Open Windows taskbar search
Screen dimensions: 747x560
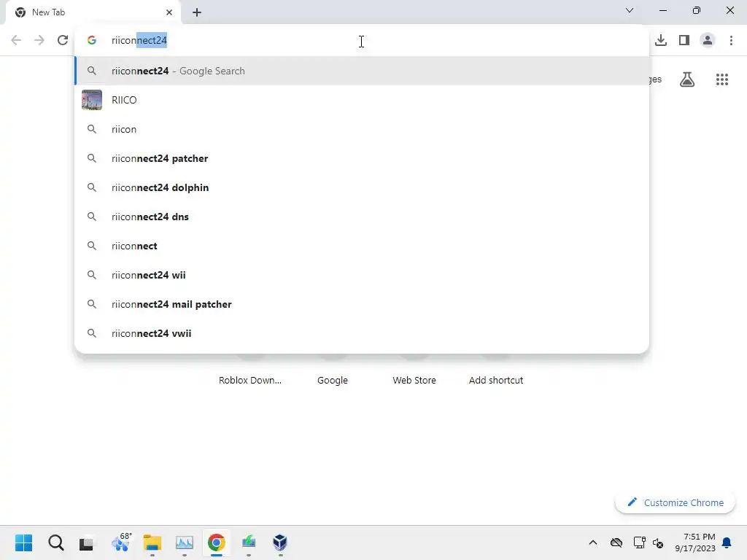[x=55, y=542]
